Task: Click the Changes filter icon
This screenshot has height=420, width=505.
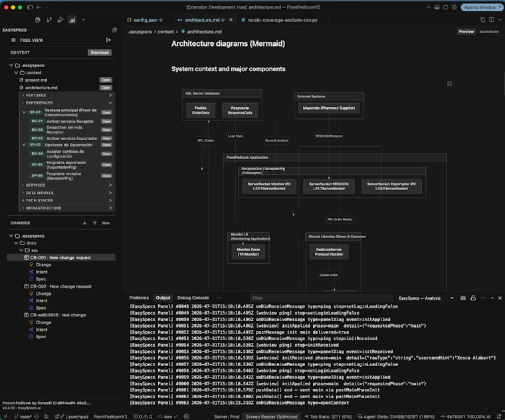Action: 94,223
